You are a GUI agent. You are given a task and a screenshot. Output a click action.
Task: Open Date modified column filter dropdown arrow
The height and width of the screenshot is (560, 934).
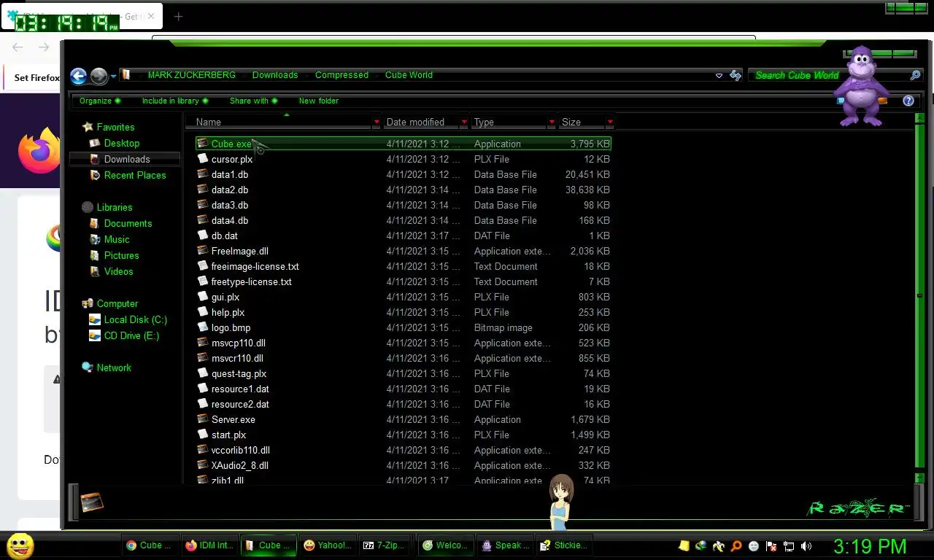pyautogui.click(x=464, y=122)
